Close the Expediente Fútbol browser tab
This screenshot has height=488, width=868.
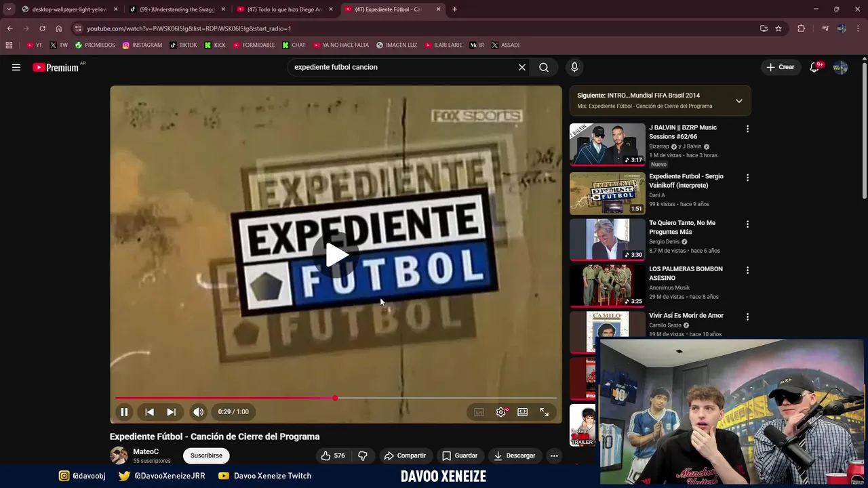click(438, 9)
